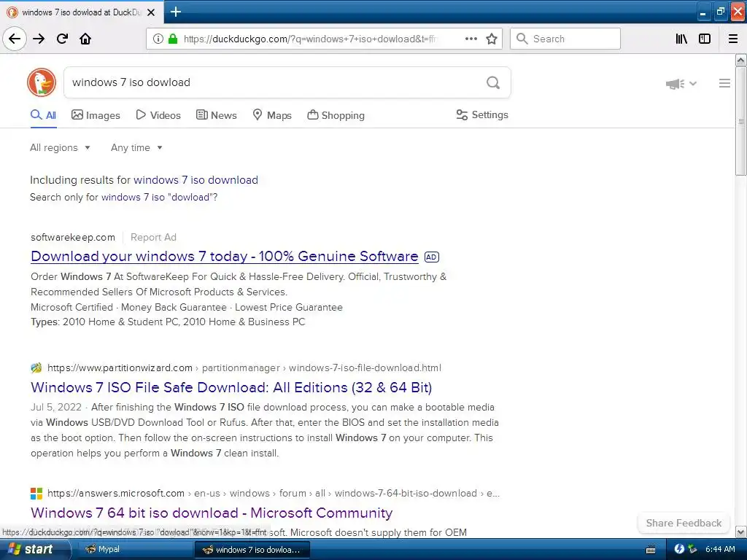The width and height of the screenshot is (747, 560).
Task: Click scrollbar up arrow
Action: point(740,60)
